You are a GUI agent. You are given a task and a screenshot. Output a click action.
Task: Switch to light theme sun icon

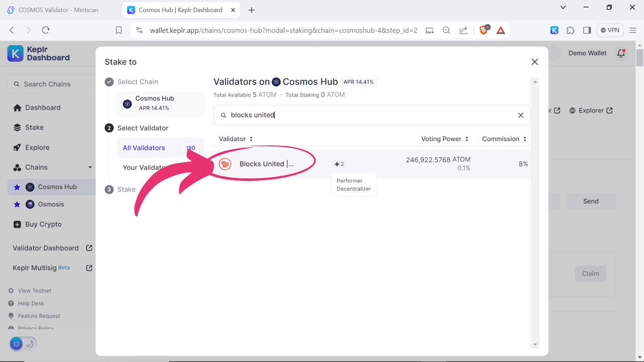pos(16,344)
